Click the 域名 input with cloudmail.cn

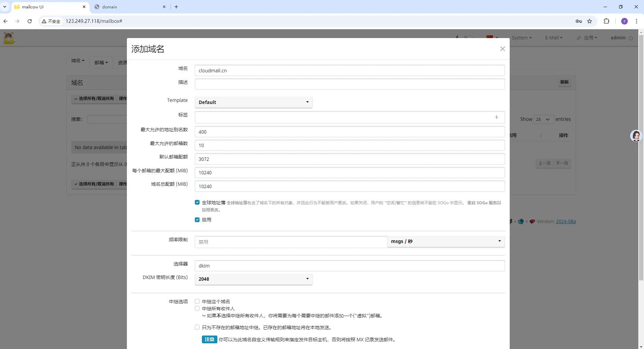tap(350, 70)
